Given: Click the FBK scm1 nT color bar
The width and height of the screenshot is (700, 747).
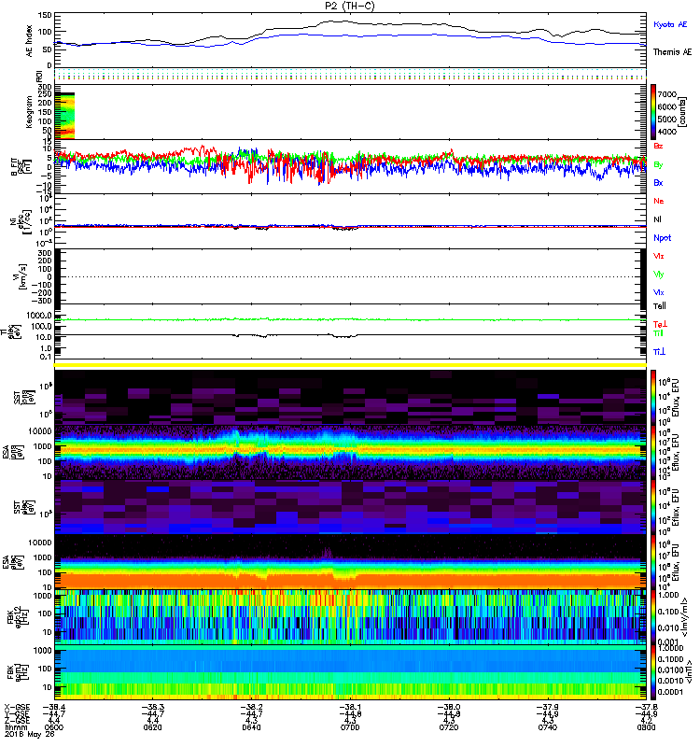Looking at the screenshot, I should point(653,672).
